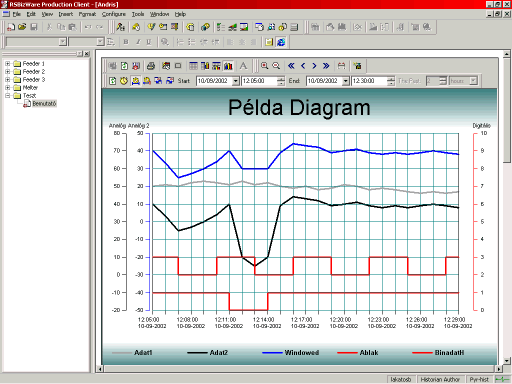Image resolution: width=512 pixels, height=384 pixels.
Task: Jump back with the double-left arrow
Action: 291,66
